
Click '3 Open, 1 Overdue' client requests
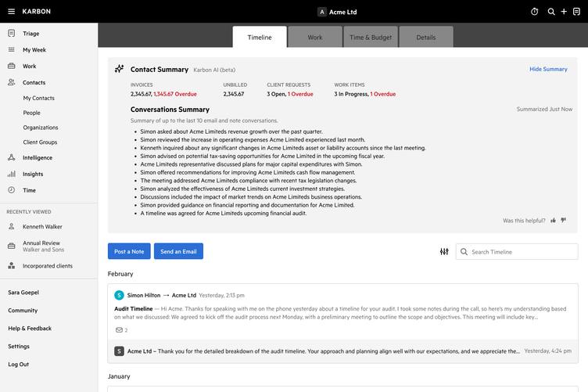290,94
